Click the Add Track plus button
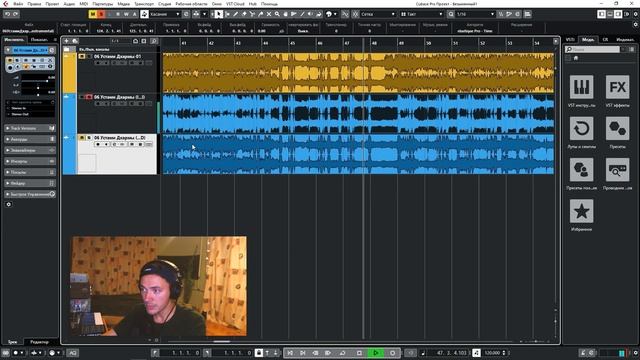This screenshot has width=640, height=360. (67, 41)
